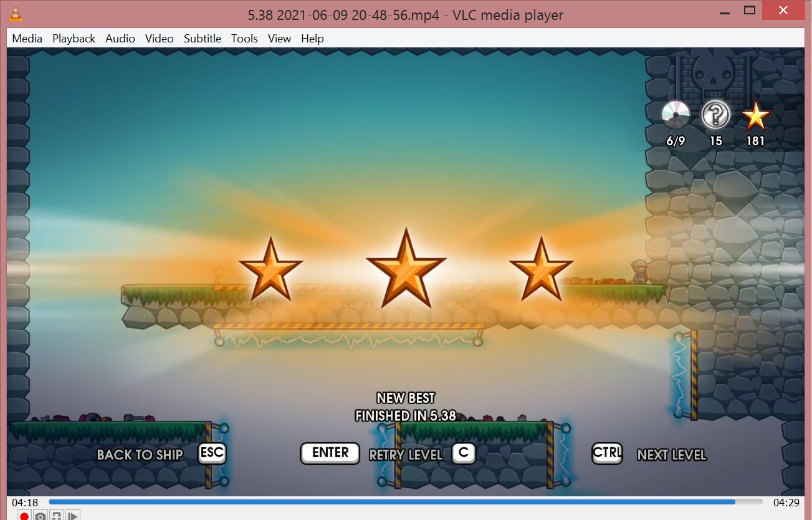Open the Audio menu
812x520 pixels.
pyautogui.click(x=120, y=39)
